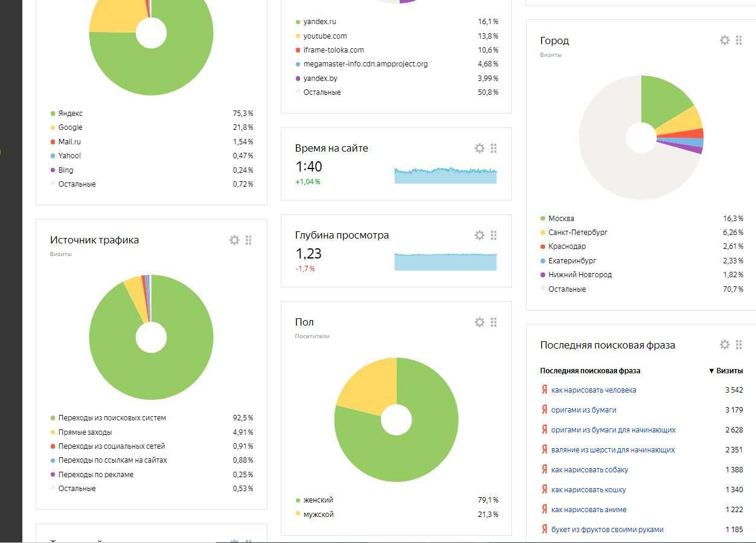Click visit count 3 542
Viewport: 756px width, 543px height.
[x=734, y=390]
